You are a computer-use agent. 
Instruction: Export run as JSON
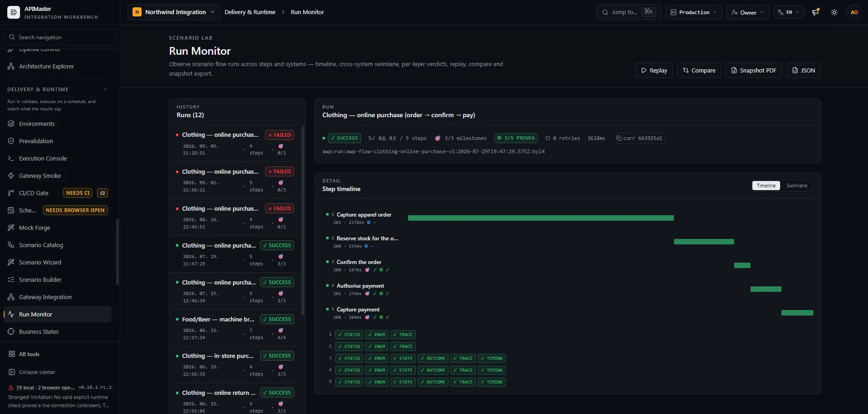coord(803,70)
